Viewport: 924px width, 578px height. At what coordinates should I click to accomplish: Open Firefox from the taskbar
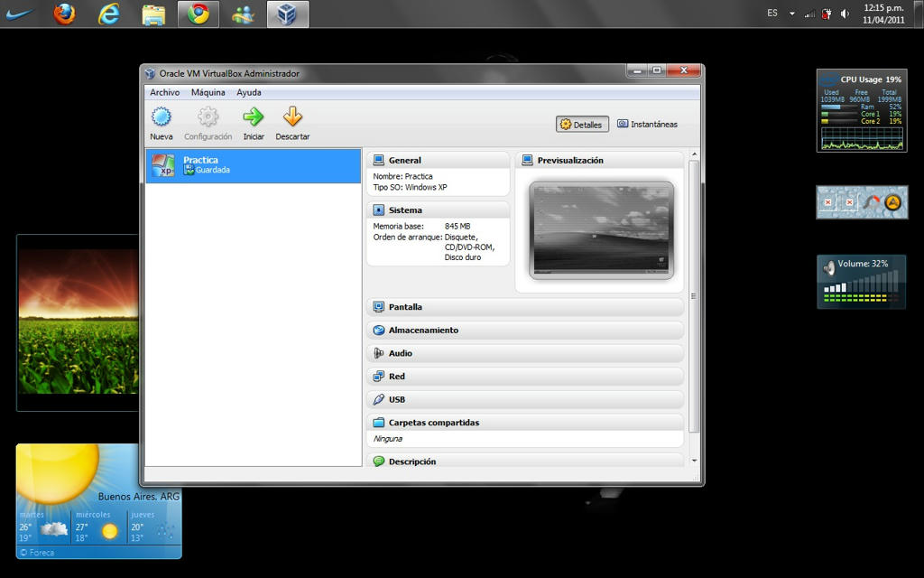click(64, 14)
